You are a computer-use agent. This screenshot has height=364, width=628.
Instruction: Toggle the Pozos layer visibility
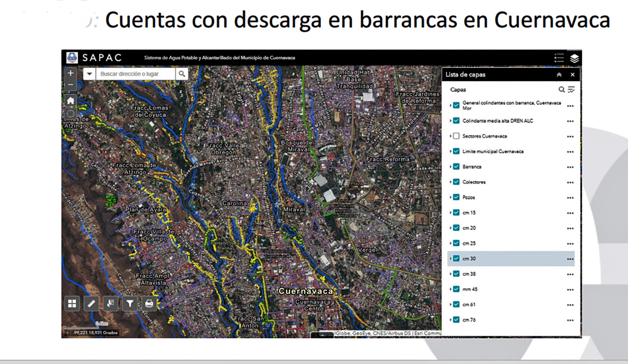pyautogui.click(x=456, y=197)
